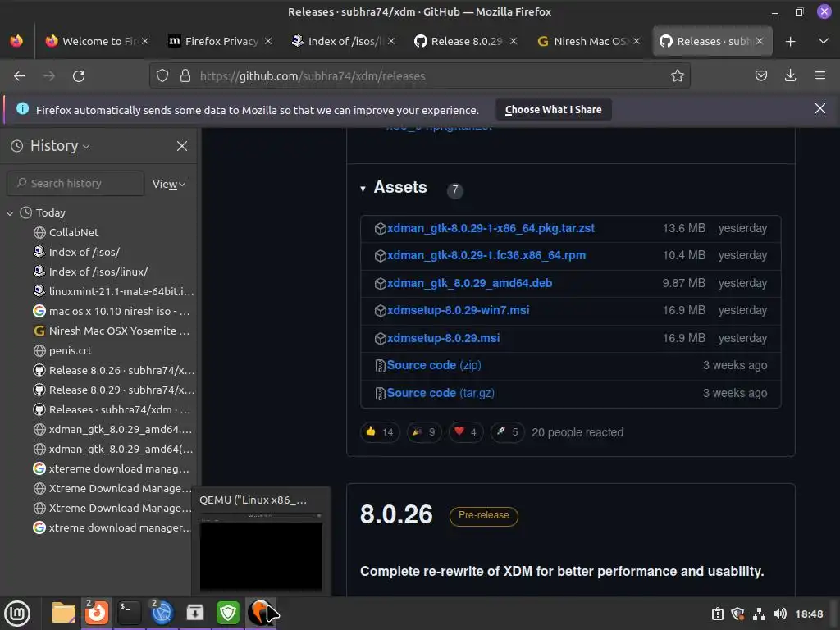Viewport: 840px width, 630px height.
Task: Open the archive installer taskbar icon
Action: coord(195,613)
